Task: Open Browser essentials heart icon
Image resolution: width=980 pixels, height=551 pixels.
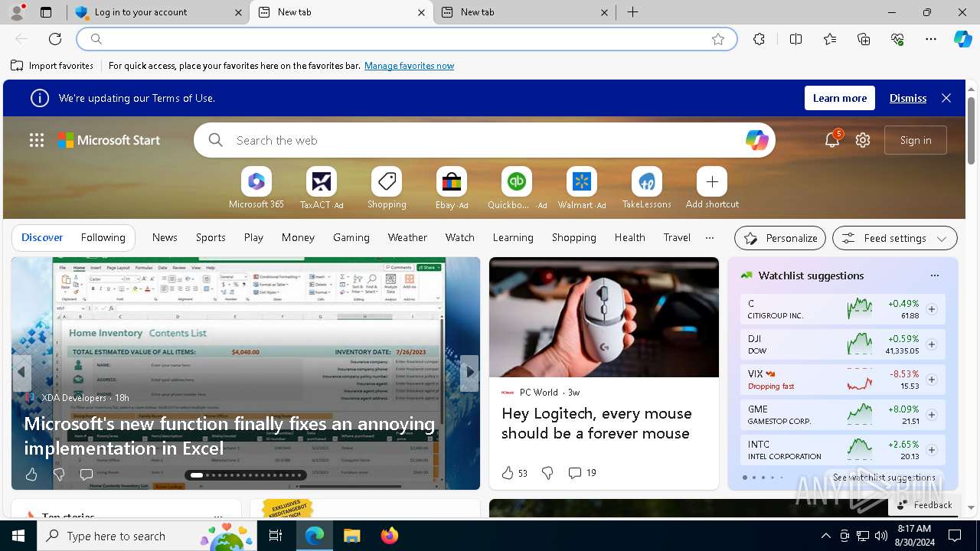Action: pyautogui.click(x=897, y=39)
